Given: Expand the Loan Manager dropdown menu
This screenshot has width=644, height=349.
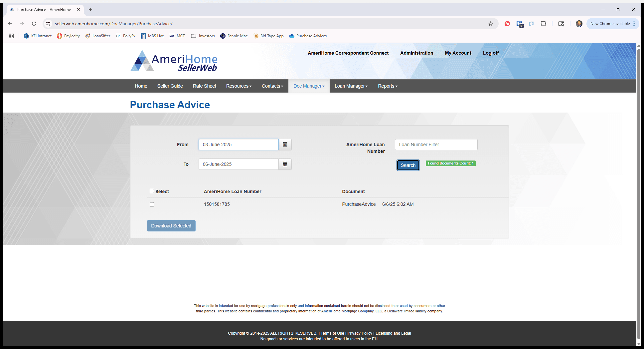Looking at the screenshot, I should point(351,86).
